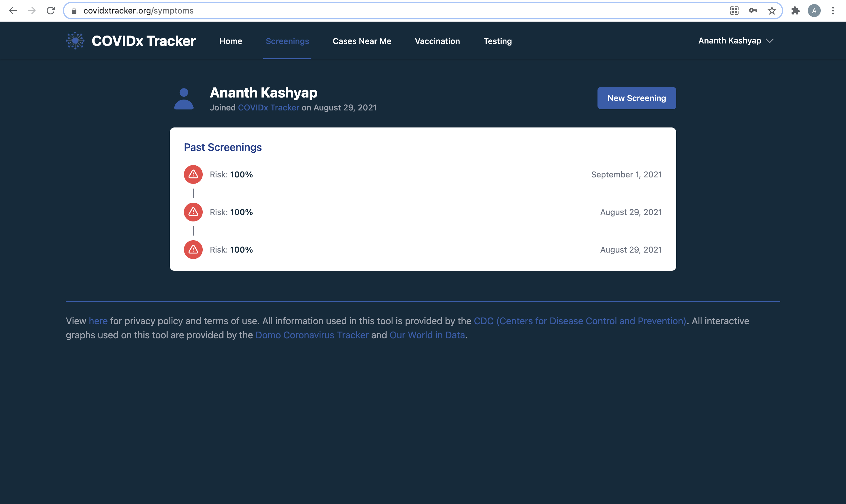
Task: Open the Vaccination nav item
Action: pyautogui.click(x=437, y=41)
